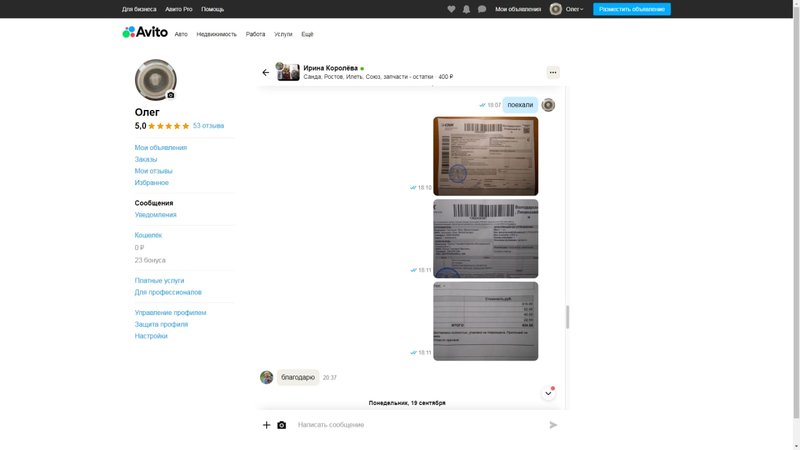Click the 'поехали' message bubble
The height and width of the screenshot is (450, 800).
pyautogui.click(x=520, y=105)
